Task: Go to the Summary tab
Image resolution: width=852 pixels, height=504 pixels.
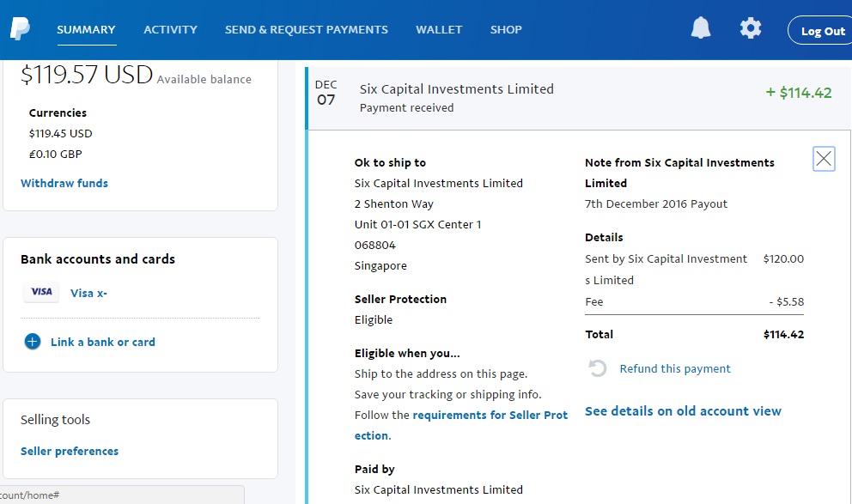Action: tap(86, 29)
